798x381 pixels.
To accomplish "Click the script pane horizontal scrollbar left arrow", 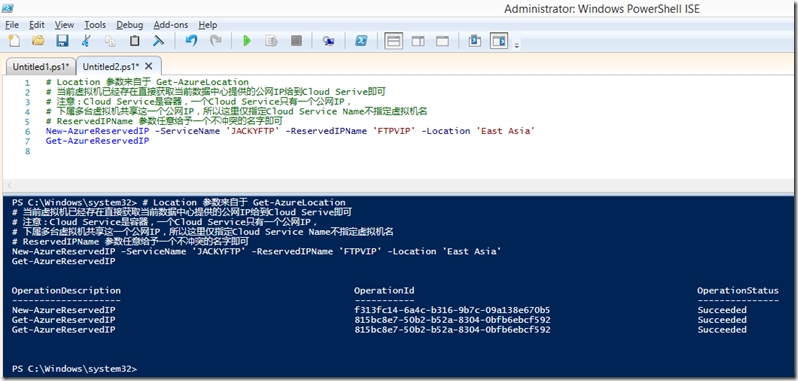I will point(8,186).
